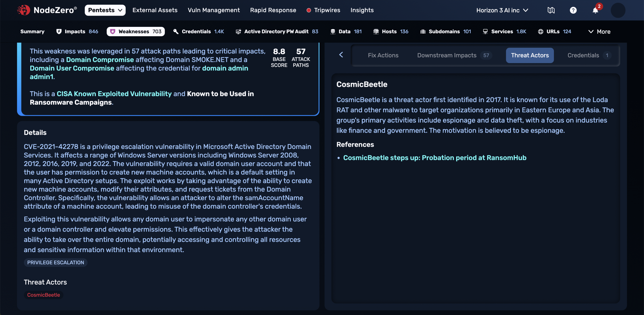Screen dimensions: 644x315
Task: Open the Pentests dropdown
Action: click(x=105, y=10)
